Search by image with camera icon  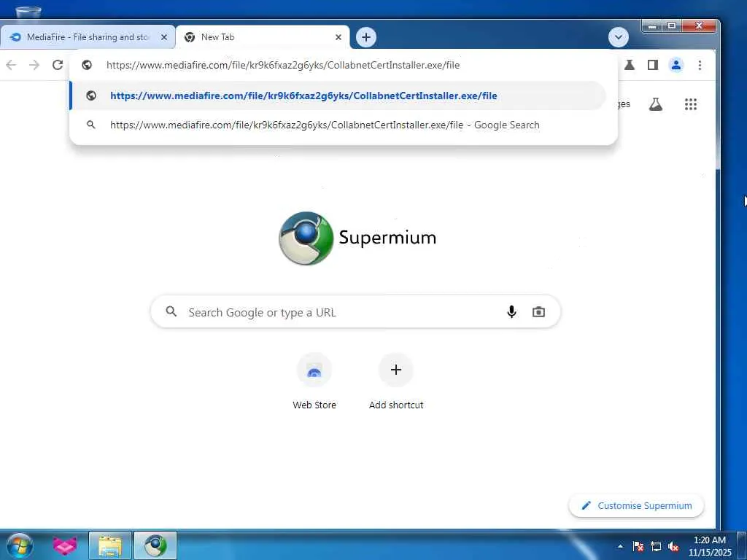coord(538,312)
